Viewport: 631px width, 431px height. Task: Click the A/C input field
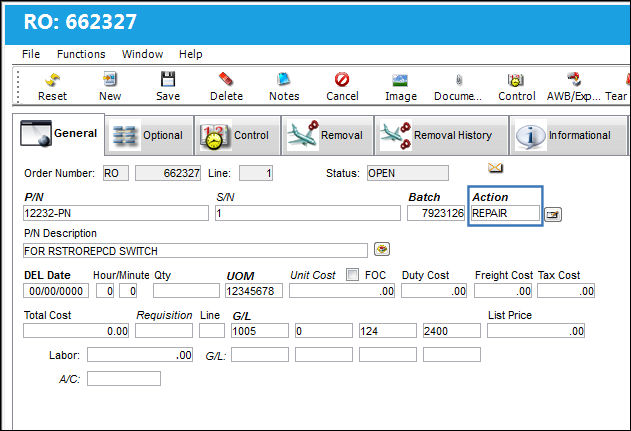click(124, 378)
